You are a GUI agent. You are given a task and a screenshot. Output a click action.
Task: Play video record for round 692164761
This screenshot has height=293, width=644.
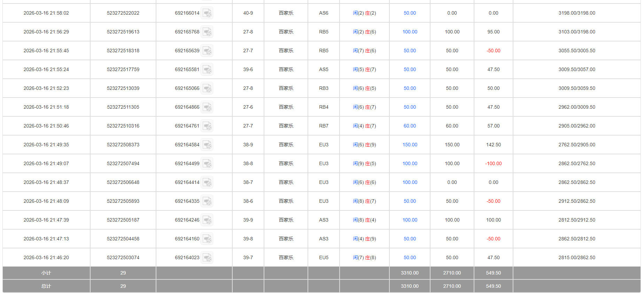[207, 126]
